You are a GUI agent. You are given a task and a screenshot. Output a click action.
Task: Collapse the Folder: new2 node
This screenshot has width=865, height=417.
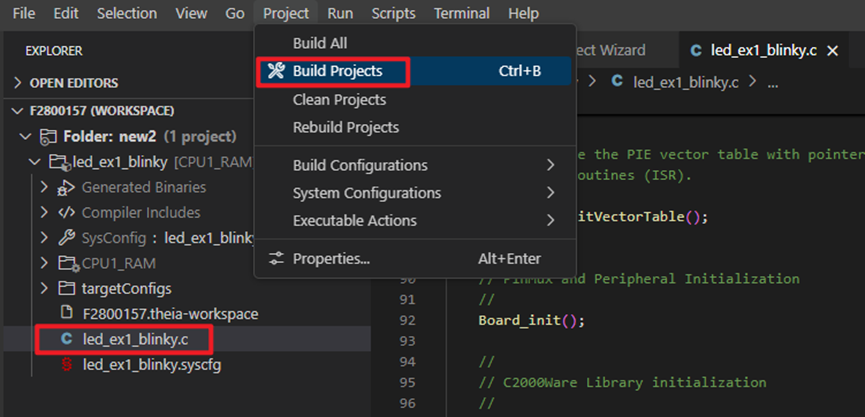point(25,136)
